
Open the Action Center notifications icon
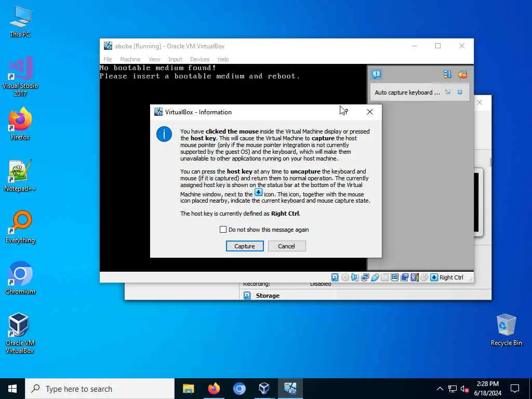515,389
